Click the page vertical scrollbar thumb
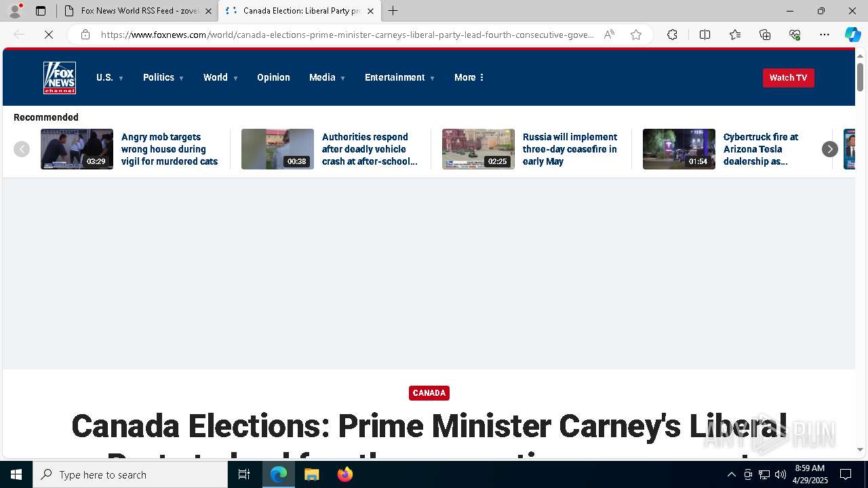This screenshot has width=868, height=488. coord(860,77)
